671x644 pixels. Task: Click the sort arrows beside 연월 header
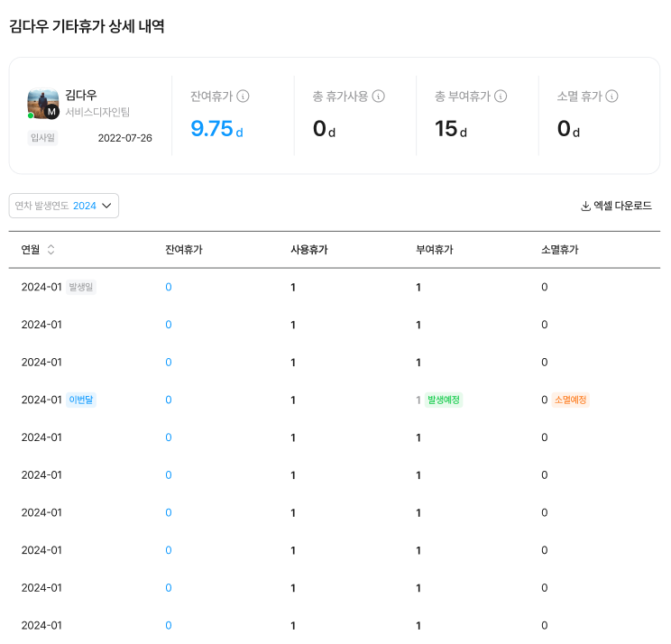[x=51, y=250]
